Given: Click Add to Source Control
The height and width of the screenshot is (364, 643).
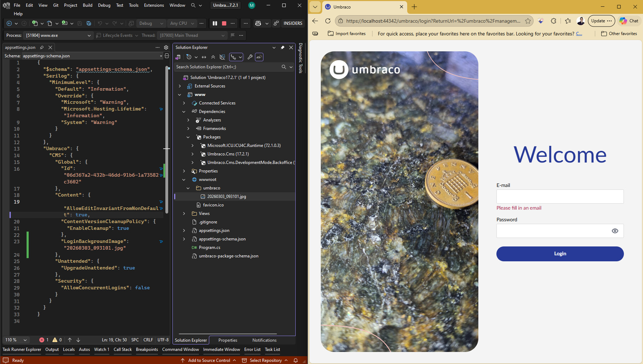Looking at the screenshot, I should click(209, 360).
